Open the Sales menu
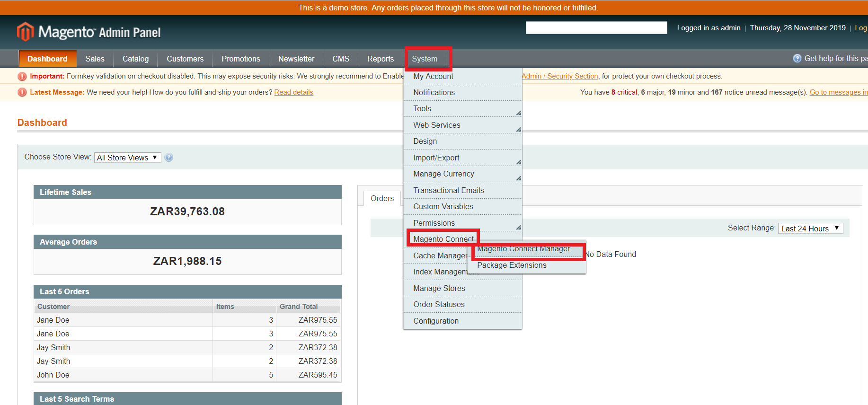Image resolution: width=868 pixels, height=405 pixels. coord(95,59)
